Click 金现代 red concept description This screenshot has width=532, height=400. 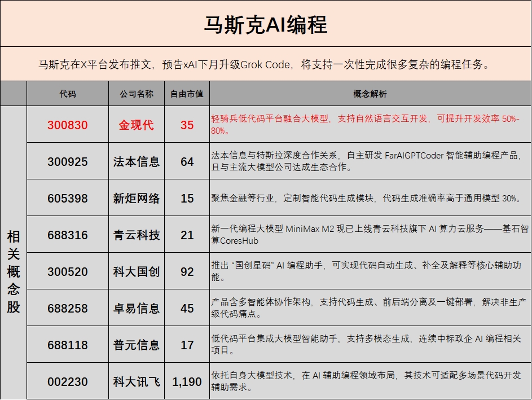tap(366, 125)
